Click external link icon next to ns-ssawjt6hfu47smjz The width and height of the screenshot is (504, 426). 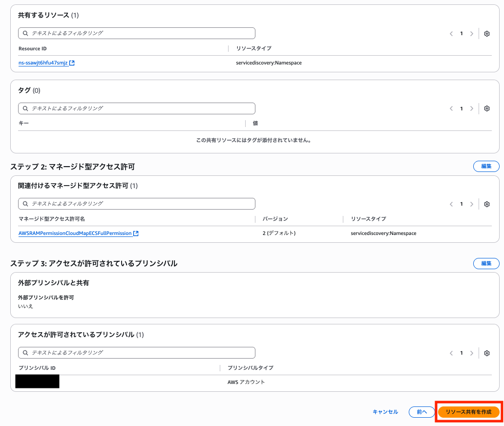[72, 63]
